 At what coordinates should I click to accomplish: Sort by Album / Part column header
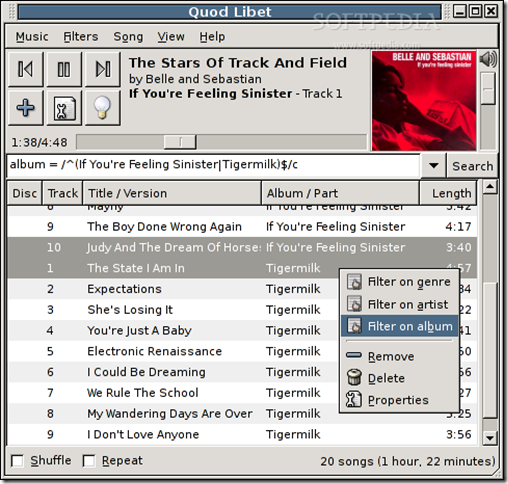pos(340,193)
